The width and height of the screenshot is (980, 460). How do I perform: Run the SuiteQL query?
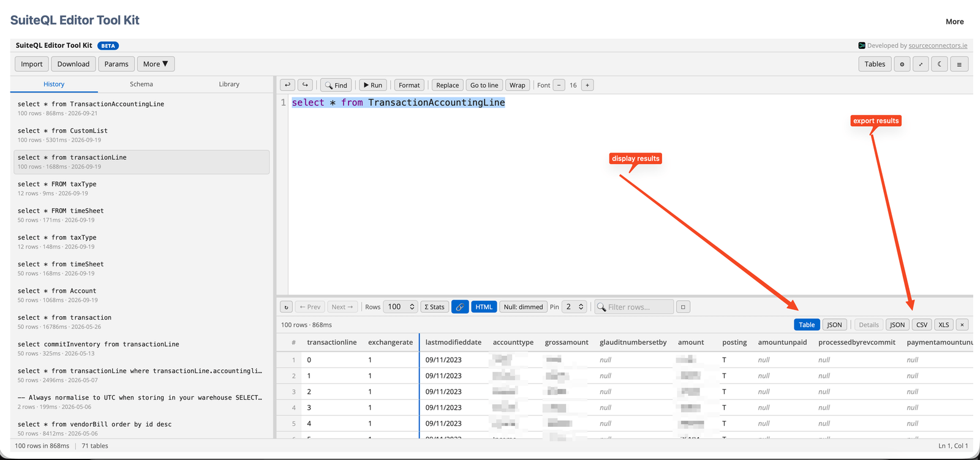click(372, 85)
